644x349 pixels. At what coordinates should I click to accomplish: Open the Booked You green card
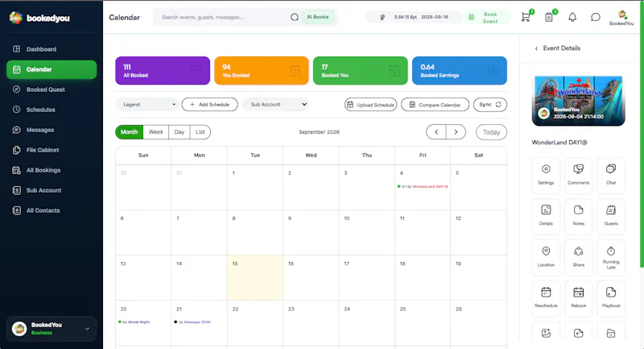(x=360, y=71)
